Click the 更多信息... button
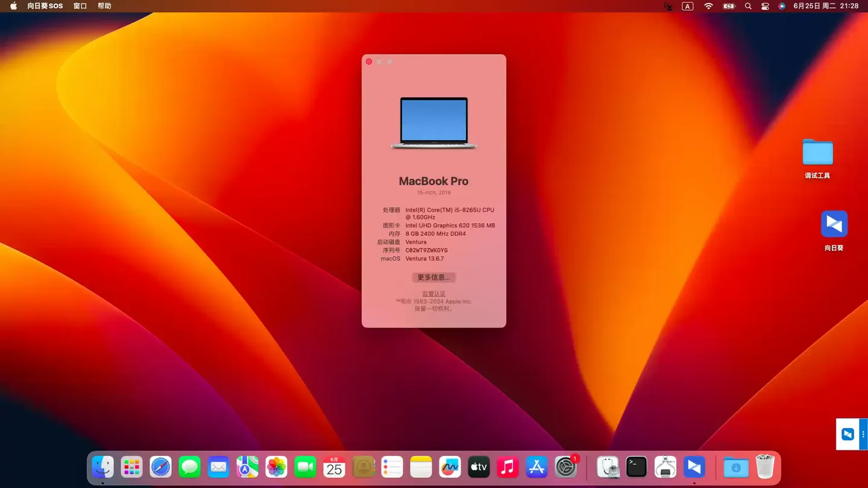Screen dimensions: 868x488 (433, 277)
